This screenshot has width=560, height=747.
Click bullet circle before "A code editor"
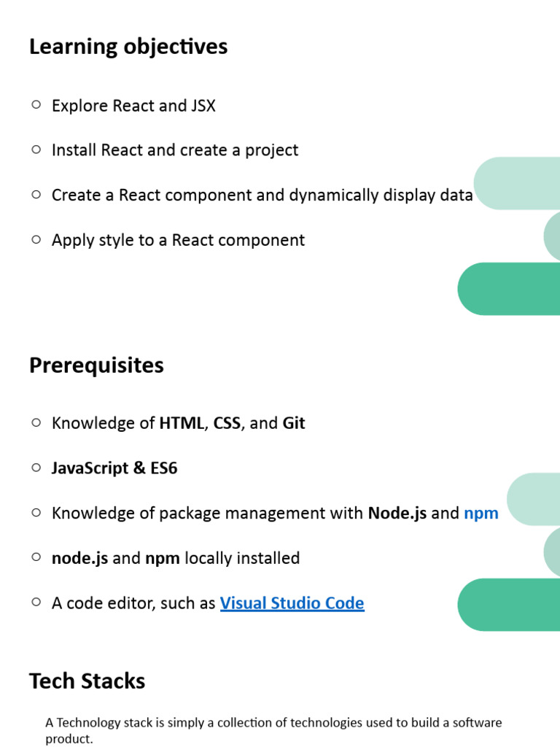coord(36,603)
